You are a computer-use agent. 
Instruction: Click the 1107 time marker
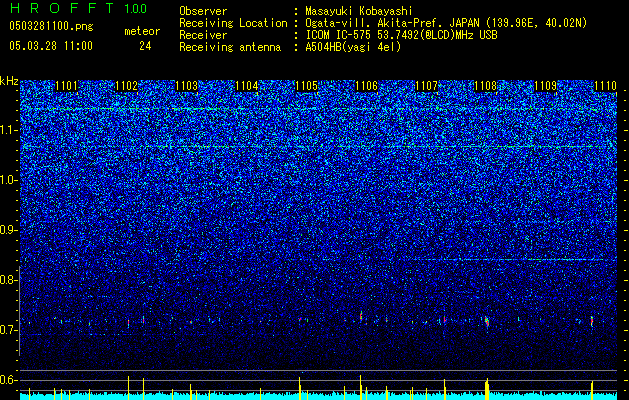click(x=426, y=86)
